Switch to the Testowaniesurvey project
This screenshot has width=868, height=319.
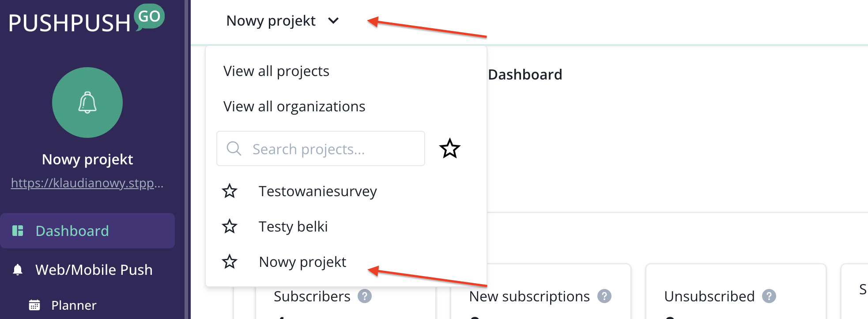click(x=317, y=191)
